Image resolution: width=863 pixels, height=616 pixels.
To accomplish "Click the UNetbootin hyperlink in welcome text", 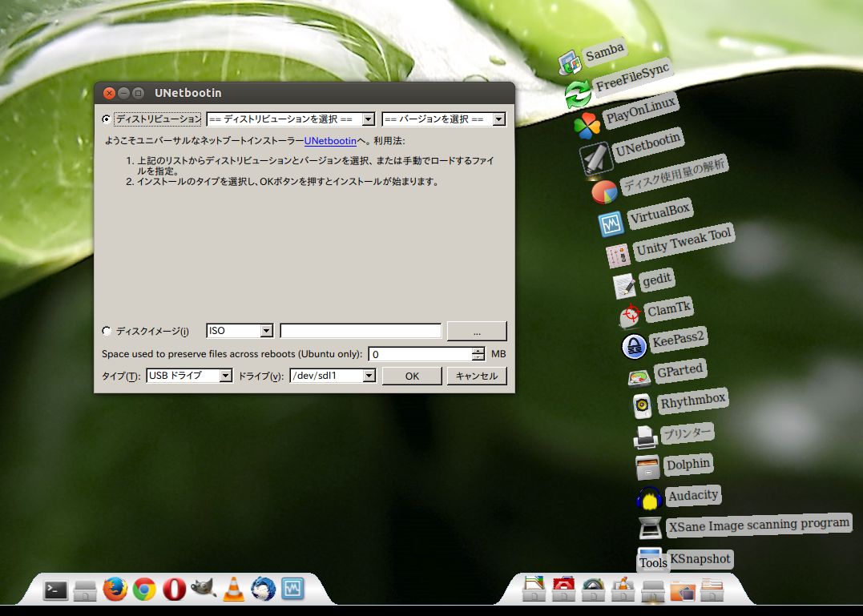I will coord(330,141).
